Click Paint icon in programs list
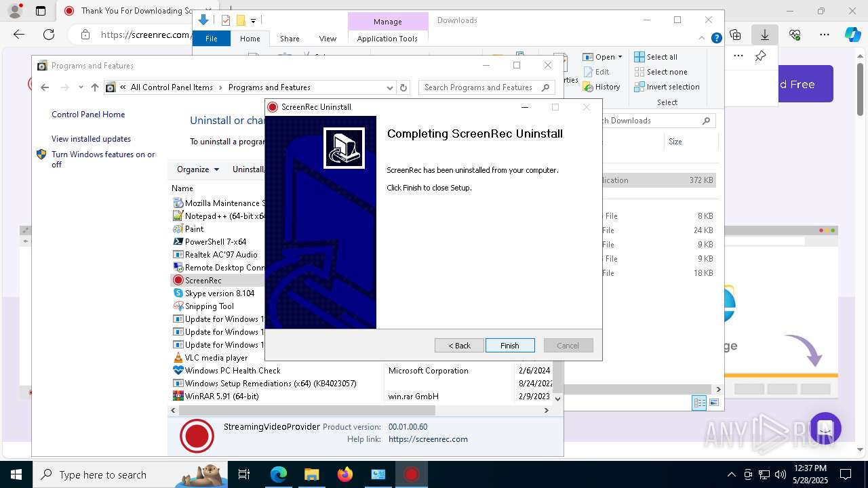This screenshot has width=868, height=488. pyautogui.click(x=178, y=229)
